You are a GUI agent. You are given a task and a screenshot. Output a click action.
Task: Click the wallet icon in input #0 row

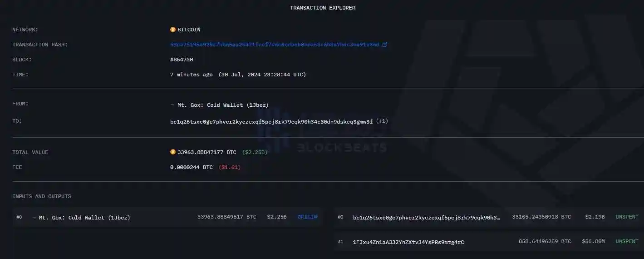point(34,218)
